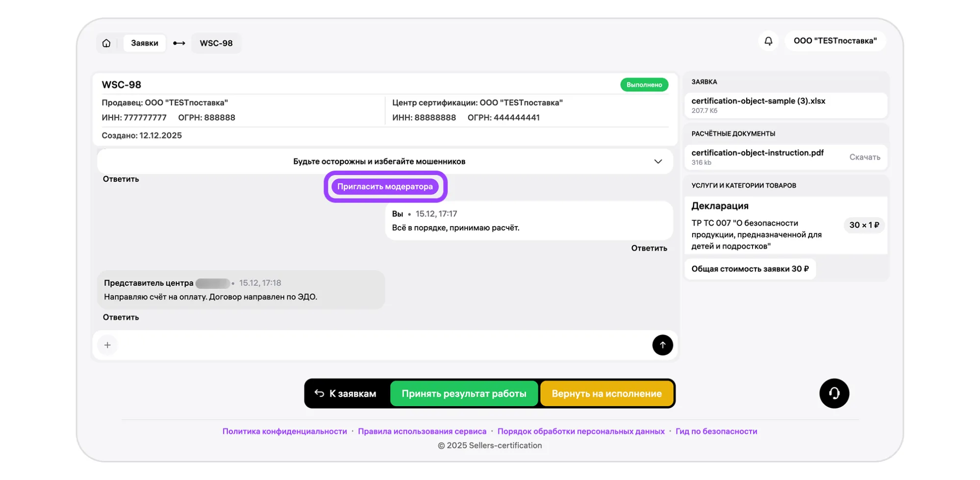This screenshot has width=980, height=480.
Task: Open notifications bell icon
Action: (x=768, y=41)
